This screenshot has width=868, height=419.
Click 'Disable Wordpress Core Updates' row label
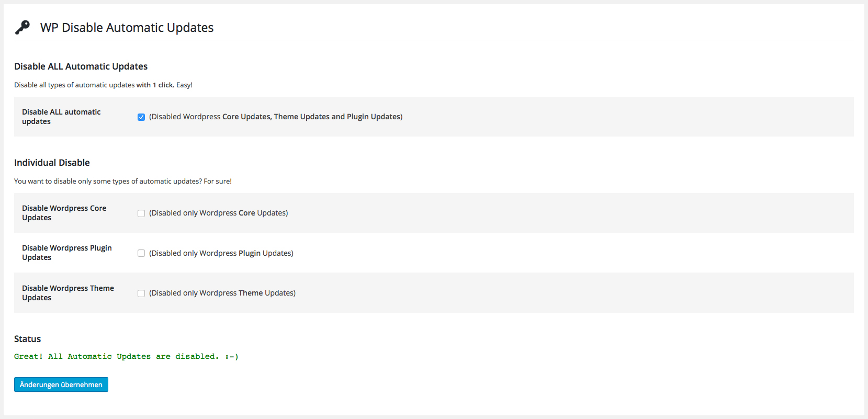[x=64, y=213]
